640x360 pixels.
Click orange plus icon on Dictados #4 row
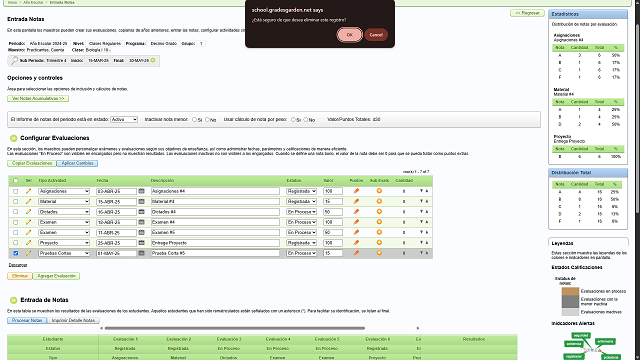click(x=379, y=212)
